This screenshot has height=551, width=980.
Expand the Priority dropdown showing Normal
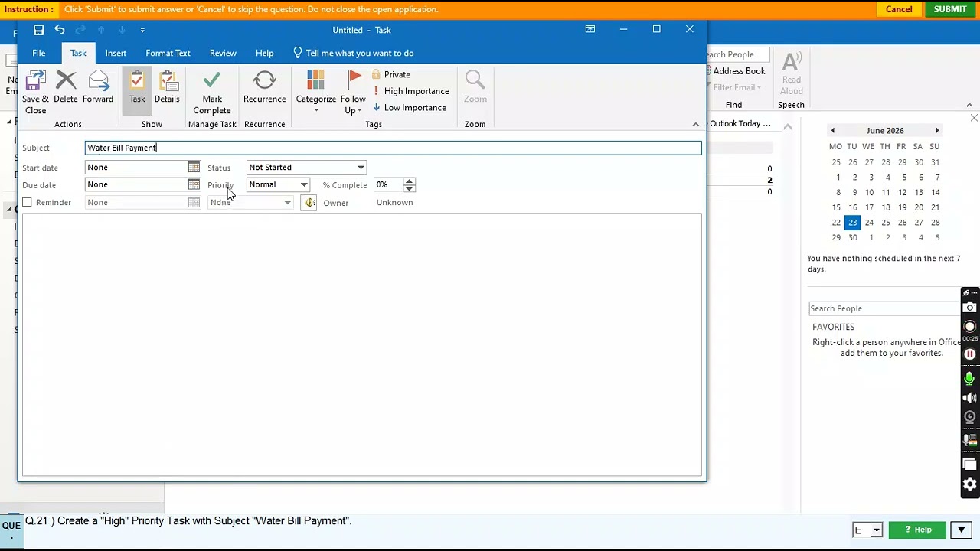(304, 184)
